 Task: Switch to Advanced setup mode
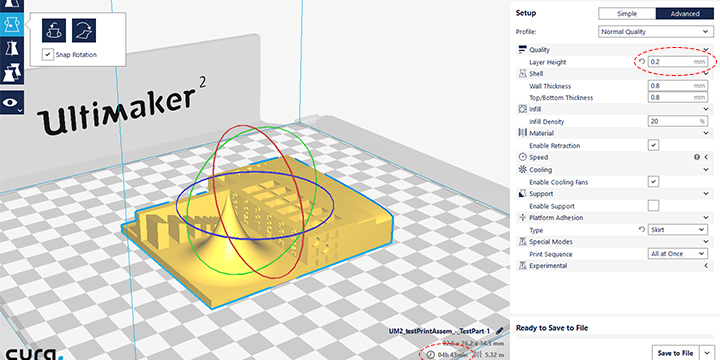(x=685, y=14)
